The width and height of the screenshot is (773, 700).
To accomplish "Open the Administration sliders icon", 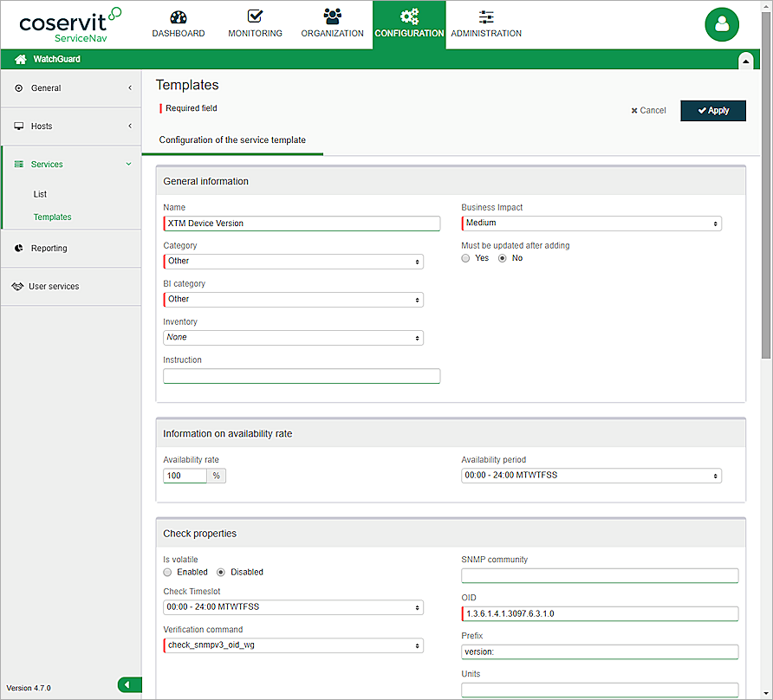I will pyautogui.click(x=486, y=17).
